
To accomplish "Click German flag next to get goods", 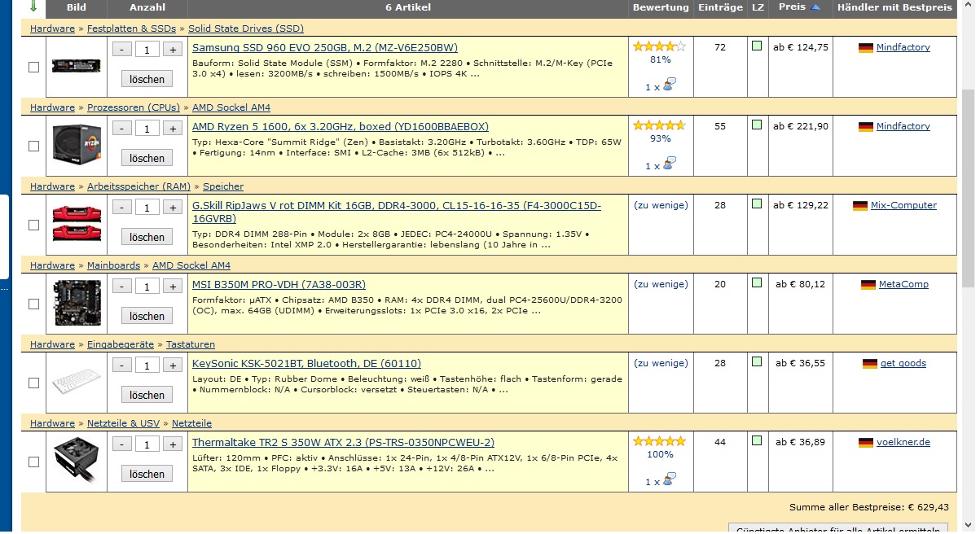I will coord(869,364).
